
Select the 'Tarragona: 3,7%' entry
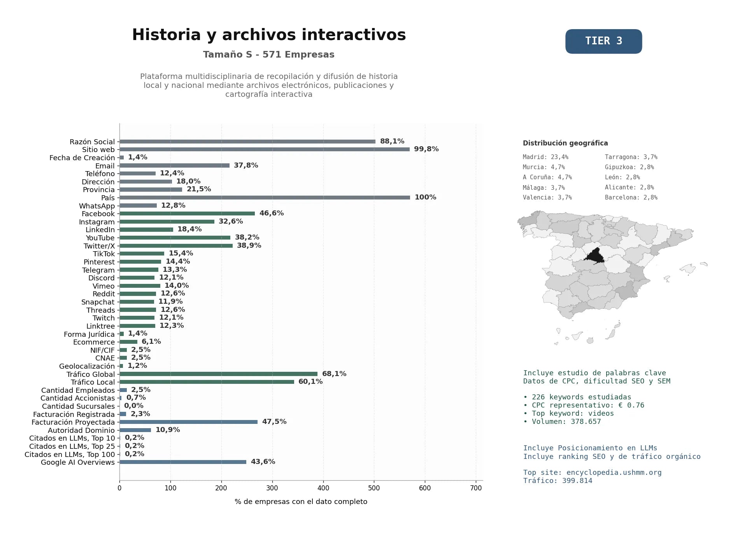(x=631, y=157)
